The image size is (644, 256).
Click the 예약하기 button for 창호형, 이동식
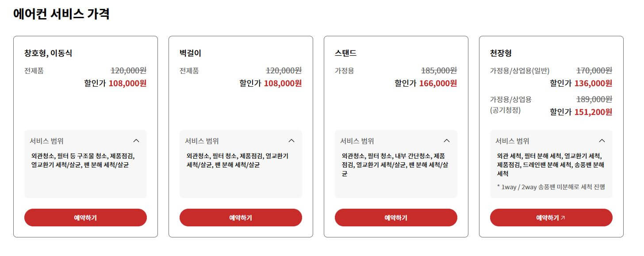86,217
